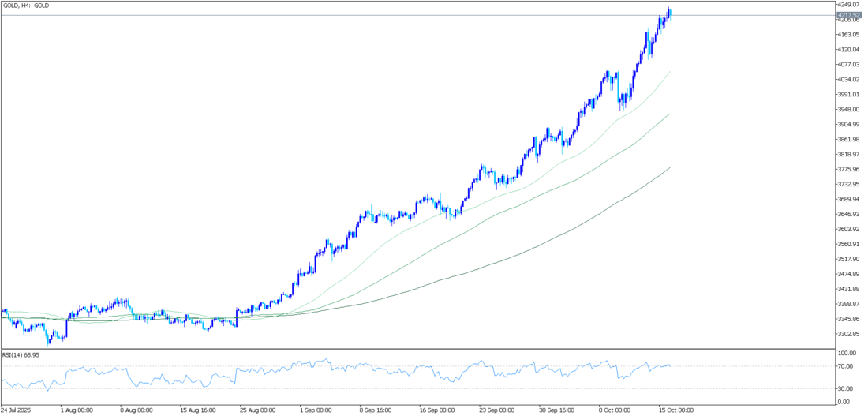Viewport: 868px width, 416px height.
Task: Click the RSI(14) 68.95 indicator label
Action: pyautogui.click(x=21, y=355)
